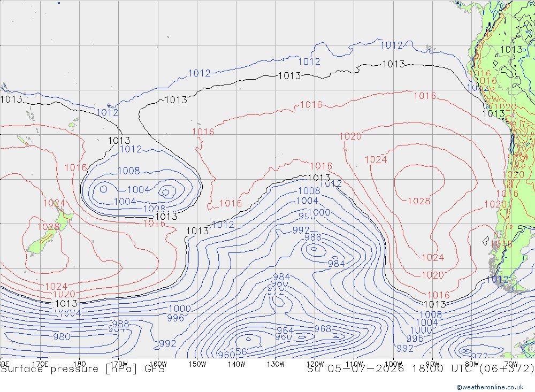This screenshot has height=392, width=535.
Task: Select the 90W longitude label
Action: pyautogui.click(x=433, y=364)
